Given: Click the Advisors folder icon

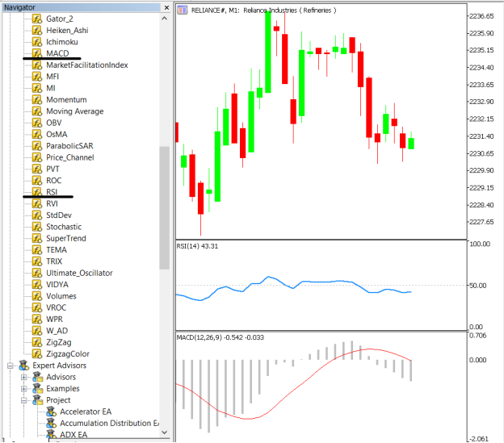Looking at the screenshot, I should tap(38, 377).
